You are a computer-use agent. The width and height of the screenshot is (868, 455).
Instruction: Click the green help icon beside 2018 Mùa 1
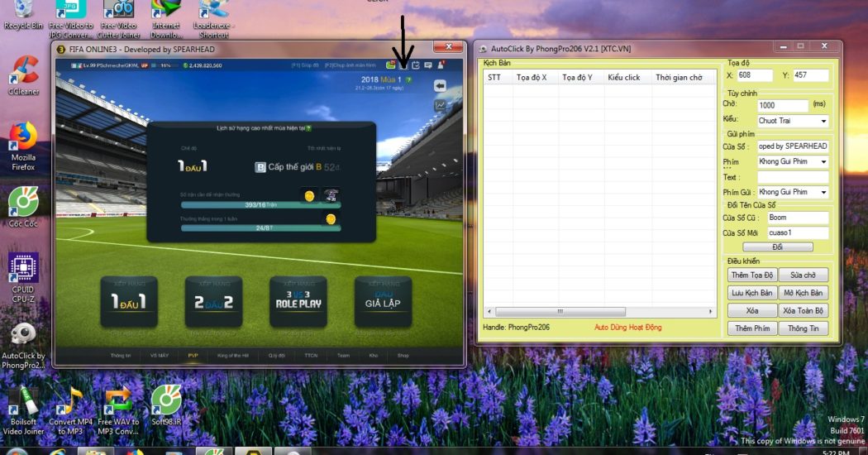(408, 79)
